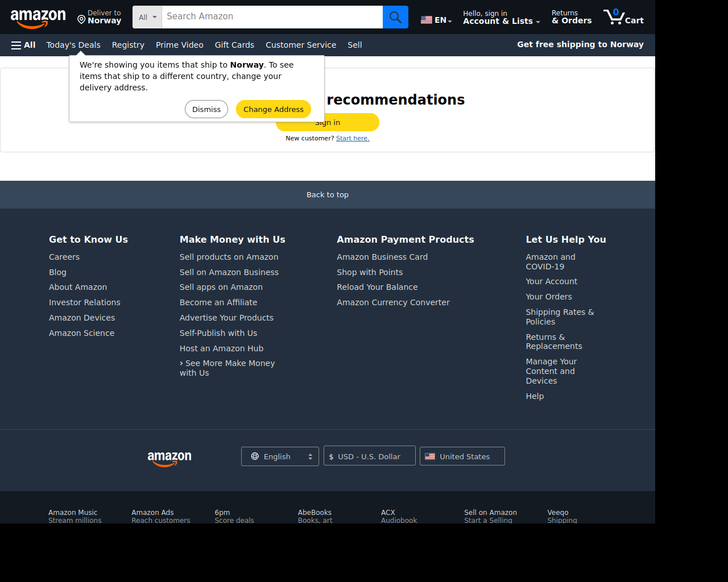Screen dimensions: 728x582
Task: Open Returns & Replacements link
Action: 554,342
